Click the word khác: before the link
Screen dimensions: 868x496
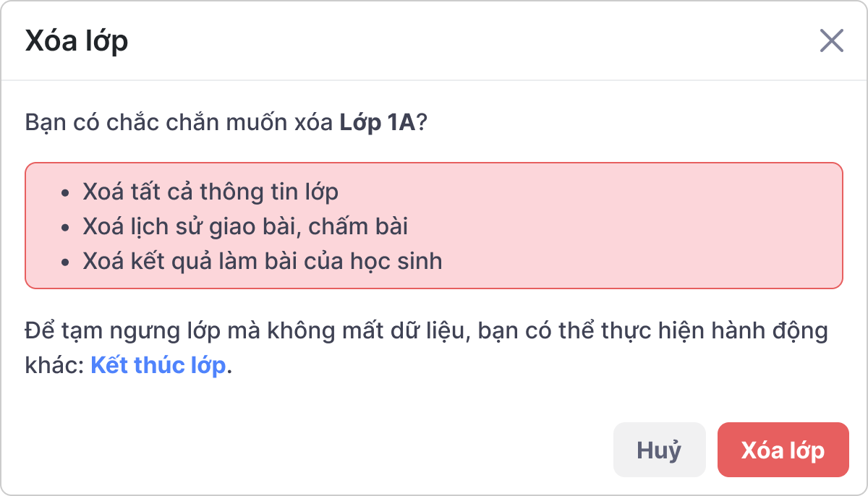point(55,365)
